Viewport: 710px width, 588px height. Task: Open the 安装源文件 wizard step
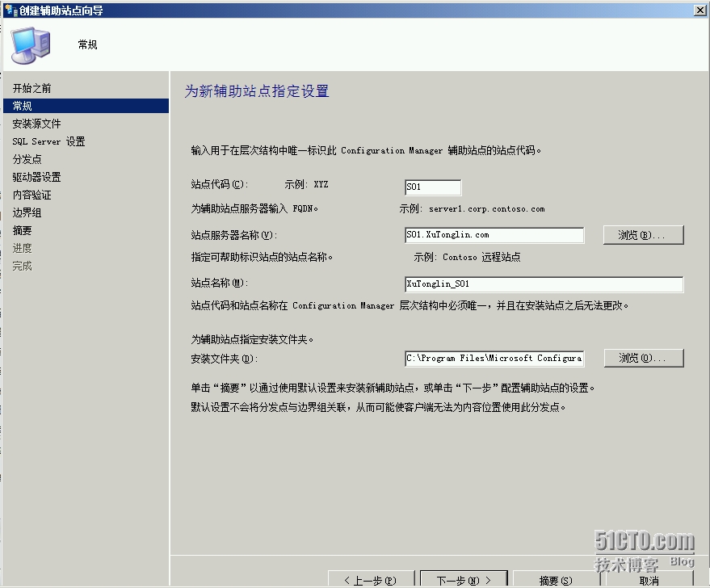(36, 124)
